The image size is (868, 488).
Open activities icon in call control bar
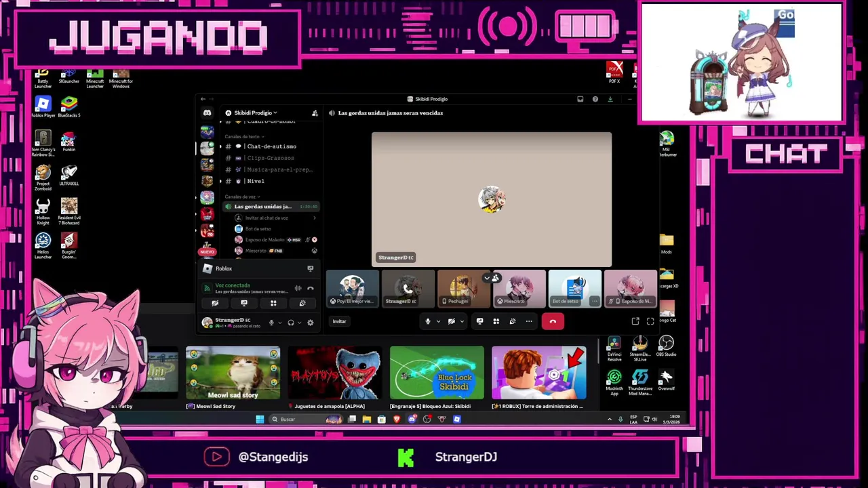tap(496, 321)
